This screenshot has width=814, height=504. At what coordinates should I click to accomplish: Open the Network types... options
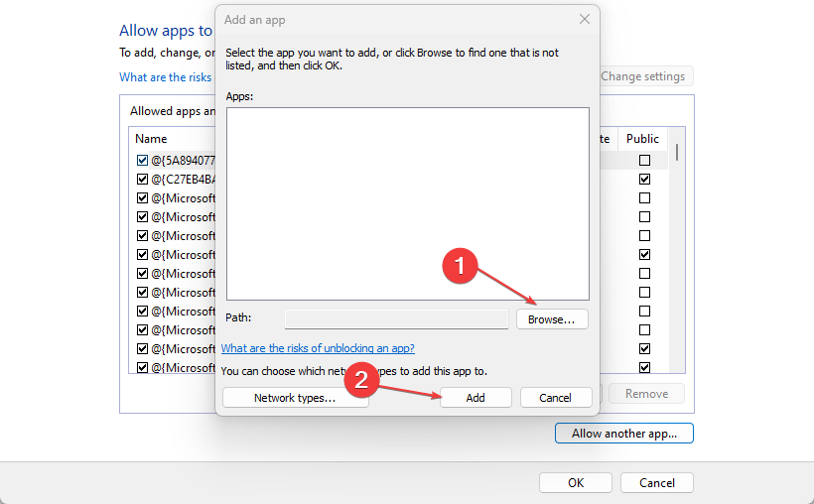tap(295, 398)
